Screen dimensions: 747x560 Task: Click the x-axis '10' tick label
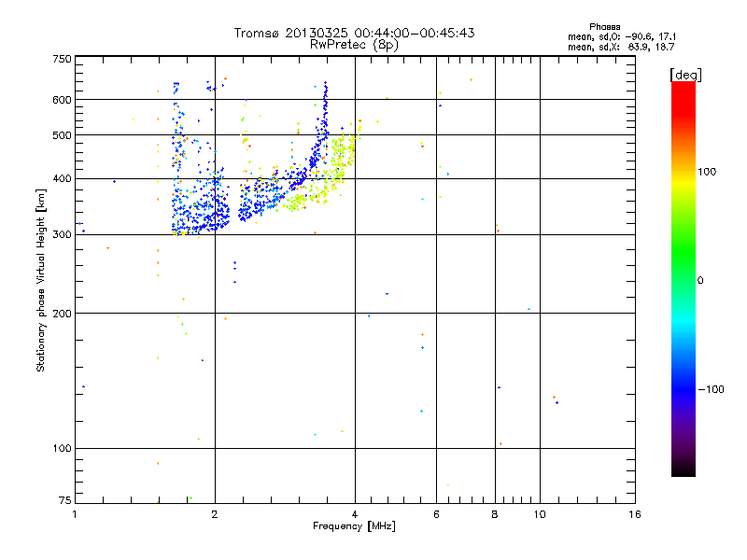(x=540, y=514)
